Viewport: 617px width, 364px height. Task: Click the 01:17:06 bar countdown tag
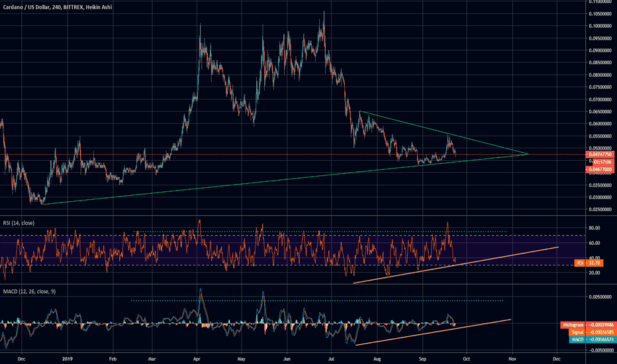pos(602,161)
